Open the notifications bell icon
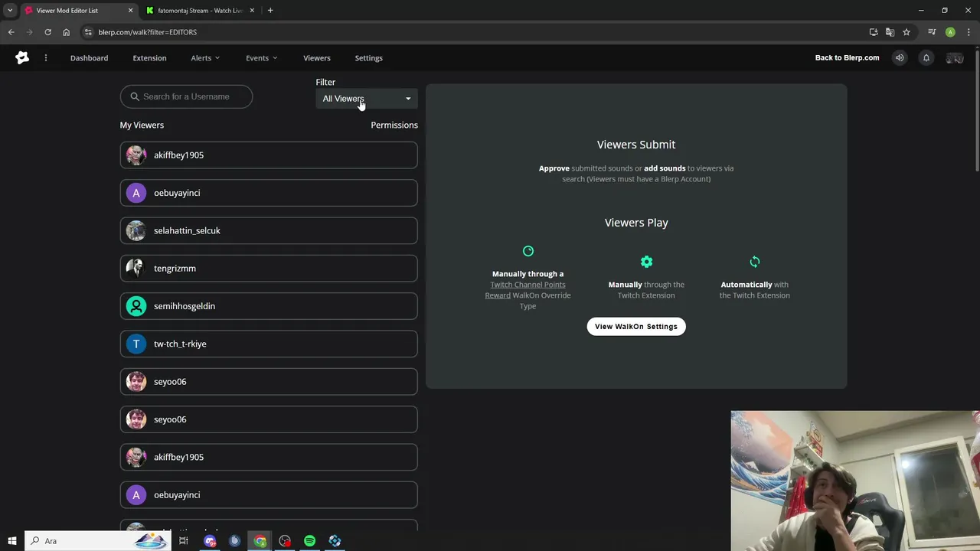This screenshot has width=980, height=551. point(926,58)
